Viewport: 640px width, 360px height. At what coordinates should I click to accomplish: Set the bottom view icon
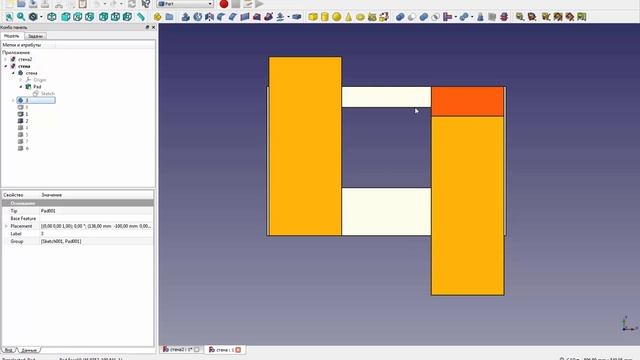pos(116,17)
